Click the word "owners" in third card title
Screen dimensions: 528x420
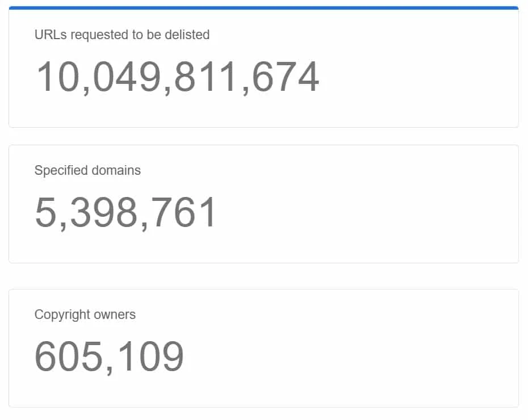pos(115,314)
